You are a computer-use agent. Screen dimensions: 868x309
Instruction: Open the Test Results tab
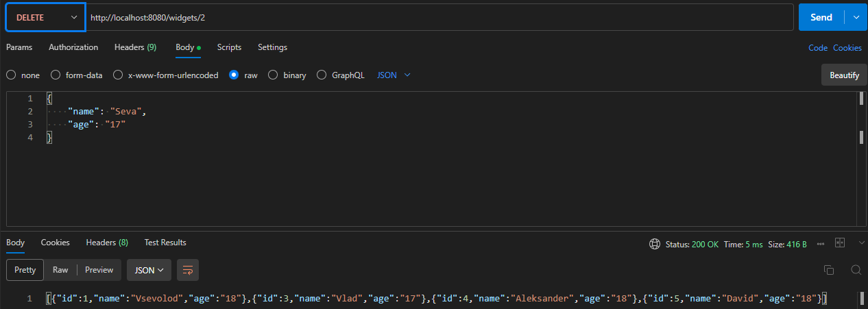pos(165,243)
